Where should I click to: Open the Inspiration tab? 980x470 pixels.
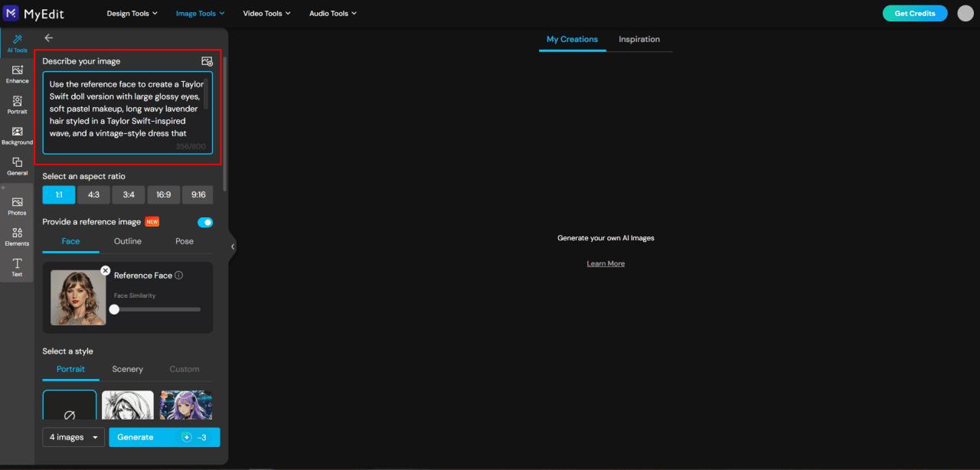[639, 39]
